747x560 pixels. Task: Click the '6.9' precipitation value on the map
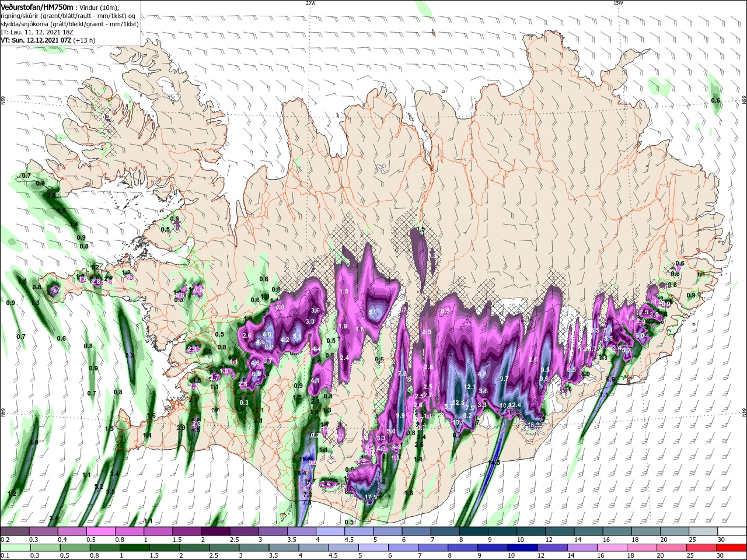click(610, 379)
